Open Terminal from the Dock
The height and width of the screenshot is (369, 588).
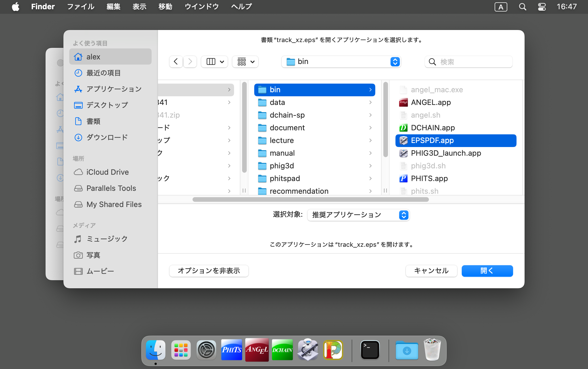pyautogui.click(x=370, y=350)
